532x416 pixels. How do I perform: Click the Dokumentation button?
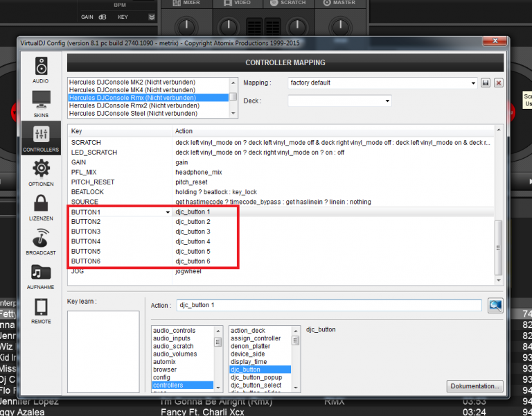[475, 386]
